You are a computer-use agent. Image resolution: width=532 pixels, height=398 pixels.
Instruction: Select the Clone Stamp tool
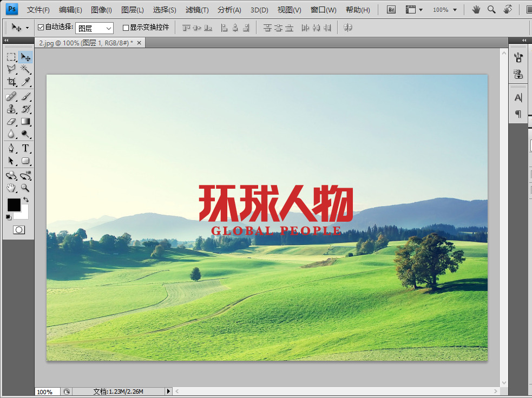point(11,109)
